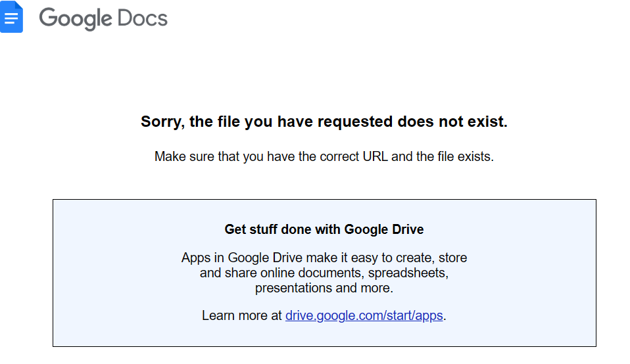Click the "Apps in Google Drive make it easy" line
The image size is (630, 364).
pos(324,258)
